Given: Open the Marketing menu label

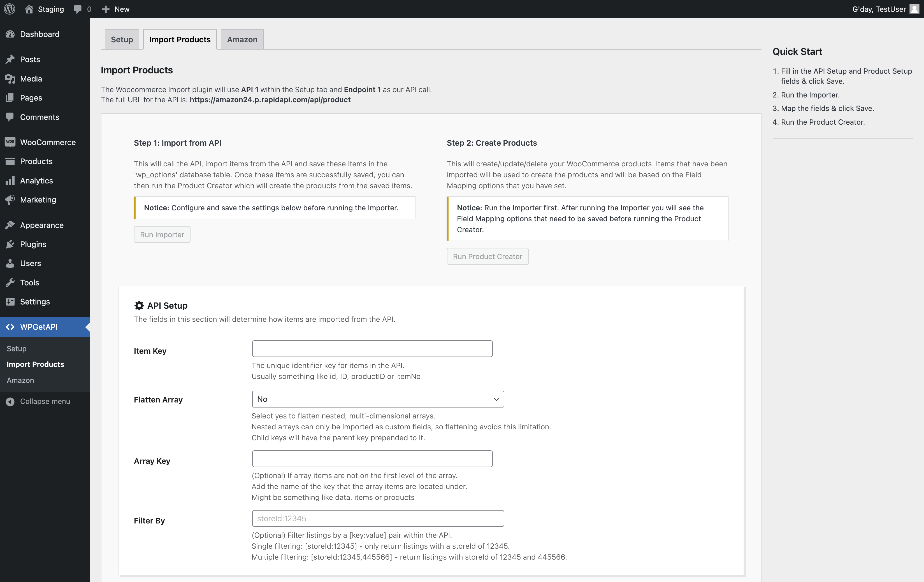Looking at the screenshot, I should point(38,199).
